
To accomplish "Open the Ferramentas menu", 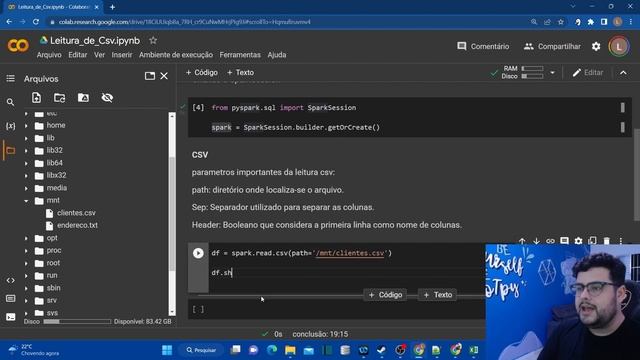I will point(240,55).
